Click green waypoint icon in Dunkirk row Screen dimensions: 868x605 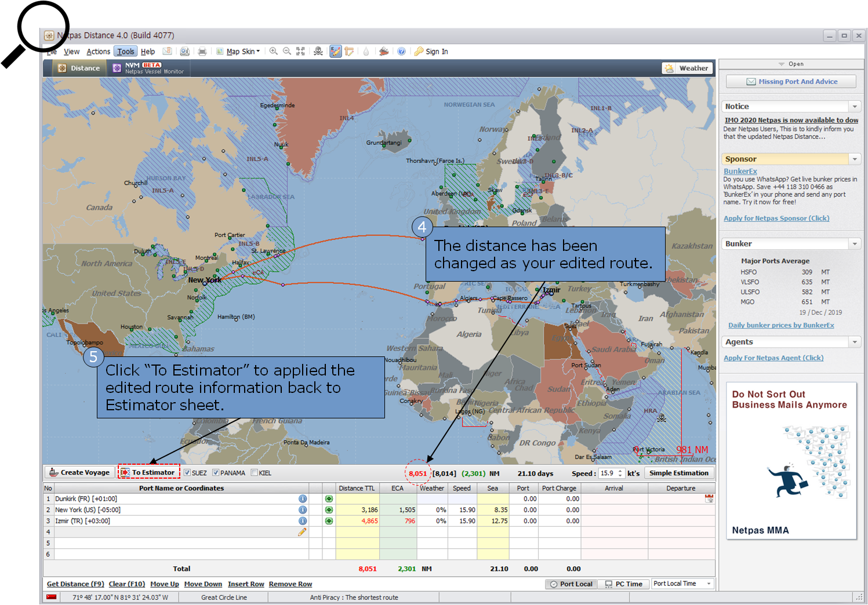pos(329,499)
